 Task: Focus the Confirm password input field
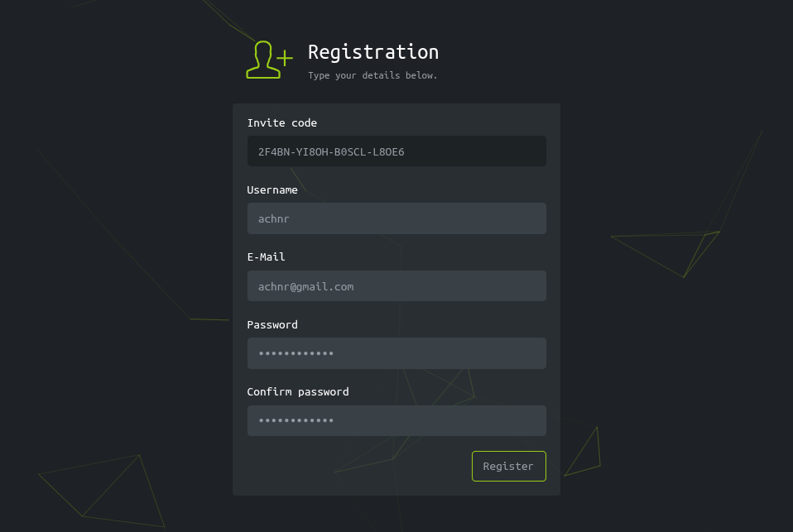[396, 421]
